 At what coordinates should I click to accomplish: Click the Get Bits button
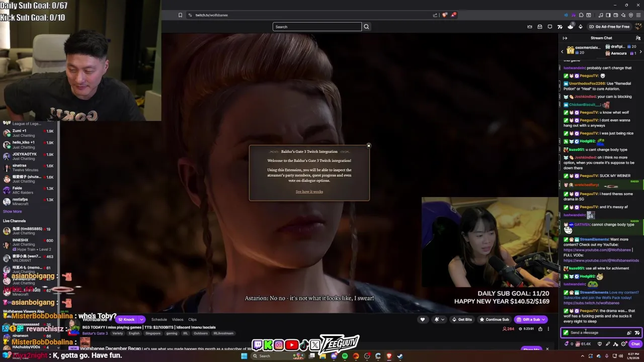click(x=462, y=320)
